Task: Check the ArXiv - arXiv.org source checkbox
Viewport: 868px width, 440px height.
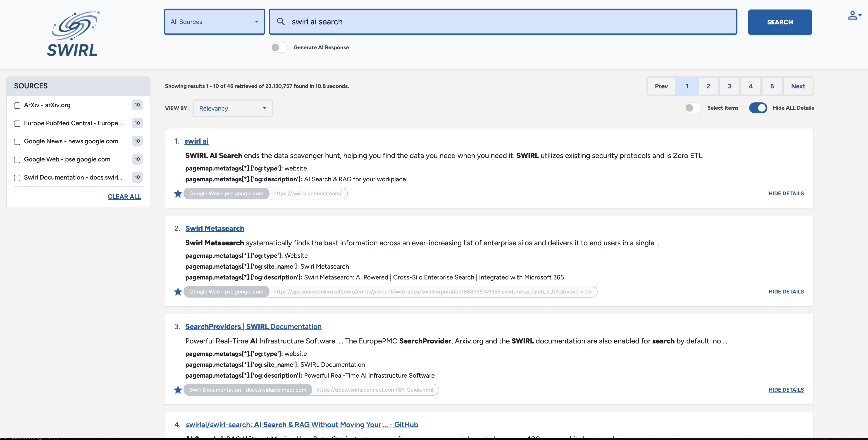Action: click(x=17, y=105)
